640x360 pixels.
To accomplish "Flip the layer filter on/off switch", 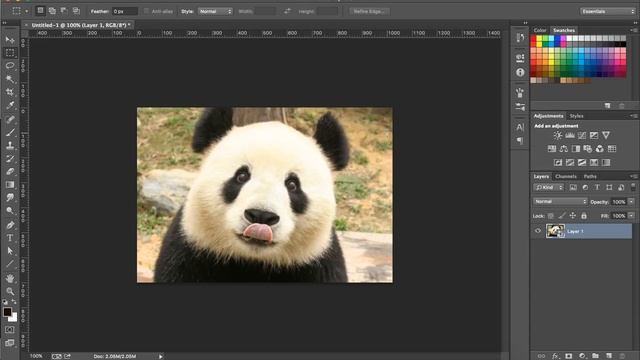I will pyautogui.click(x=633, y=187).
